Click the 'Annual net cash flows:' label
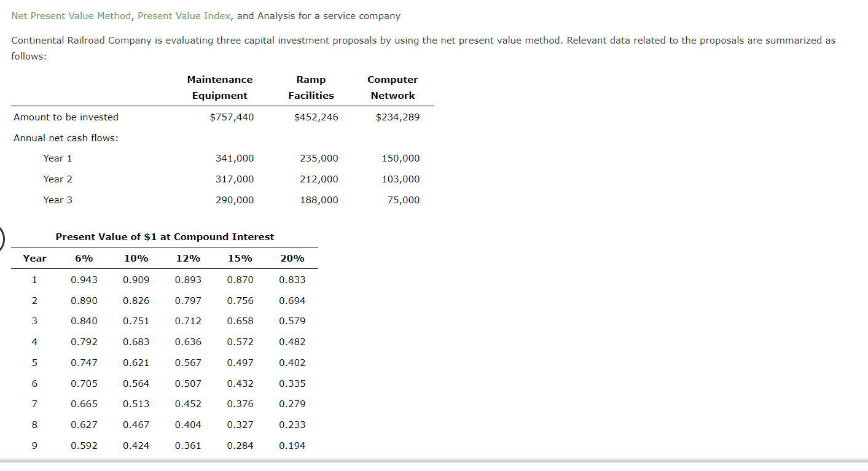 [x=66, y=138]
